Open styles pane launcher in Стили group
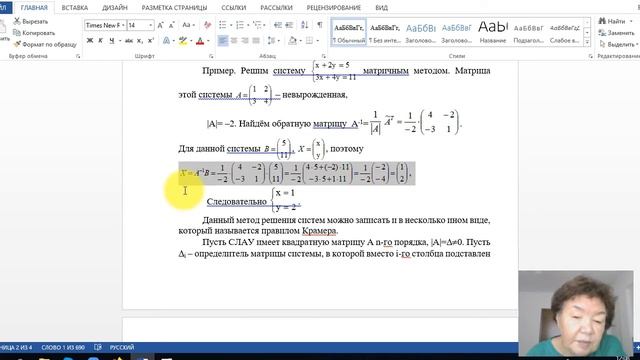 click(x=591, y=56)
